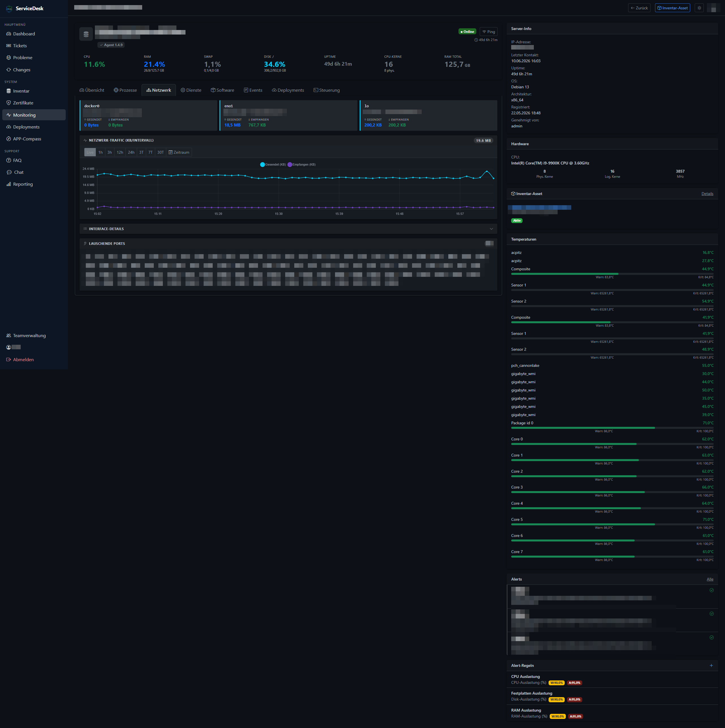Viewport: 725px width, 728px height.
Task: Click the server database icon
Action: click(86, 34)
